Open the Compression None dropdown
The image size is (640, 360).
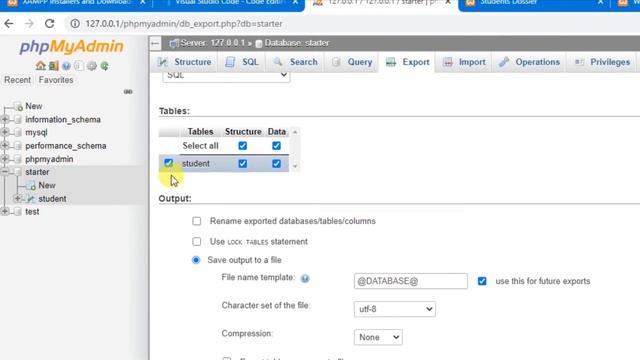pyautogui.click(x=378, y=337)
